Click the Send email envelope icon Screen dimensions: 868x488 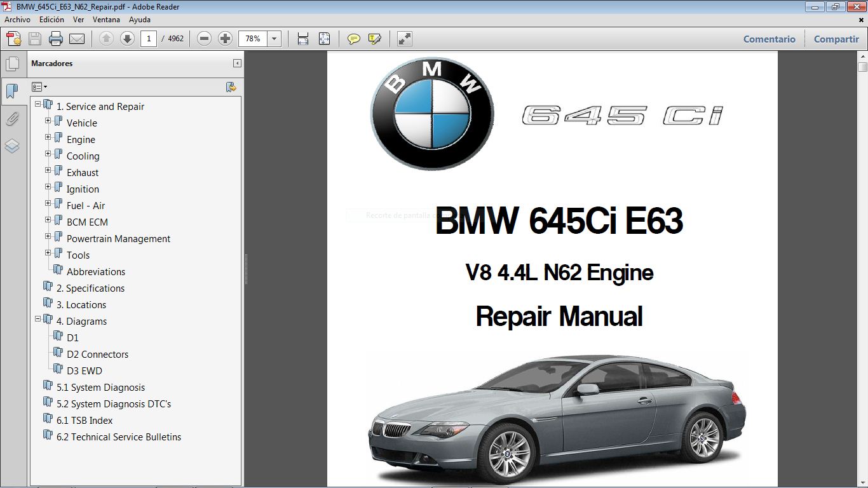tap(77, 39)
